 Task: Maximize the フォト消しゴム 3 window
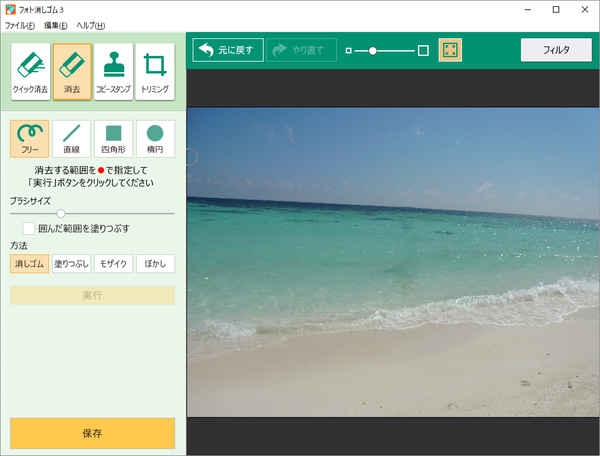(x=556, y=10)
